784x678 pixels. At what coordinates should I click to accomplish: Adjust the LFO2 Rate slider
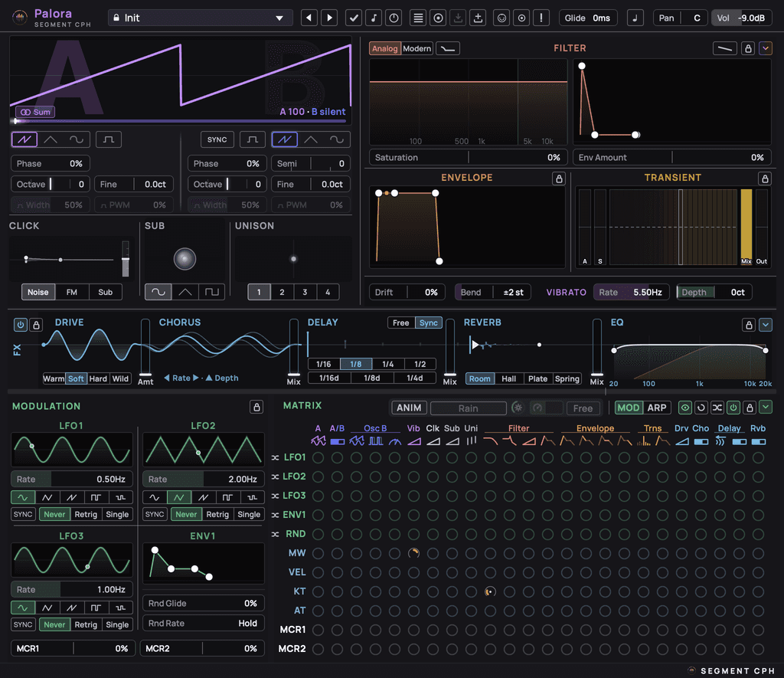(203, 480)
